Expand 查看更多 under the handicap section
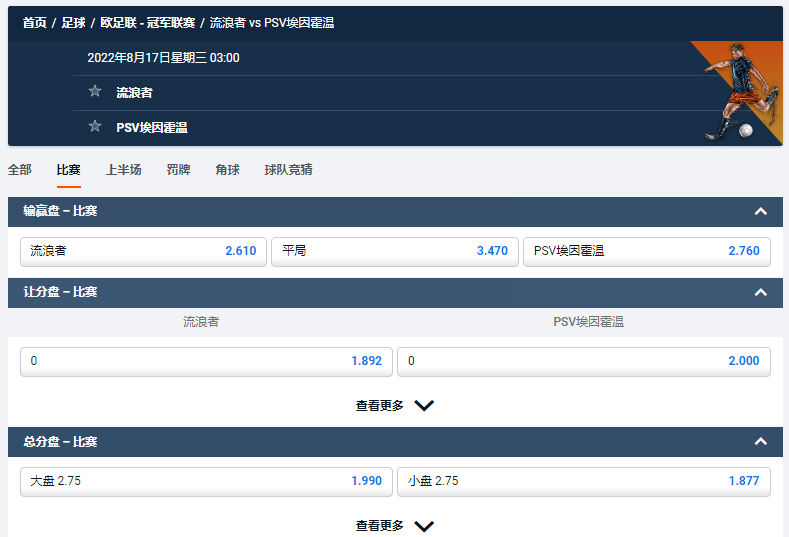Image resolution: width=789 pixels, height=537 pixels. [x=394, y=406]
